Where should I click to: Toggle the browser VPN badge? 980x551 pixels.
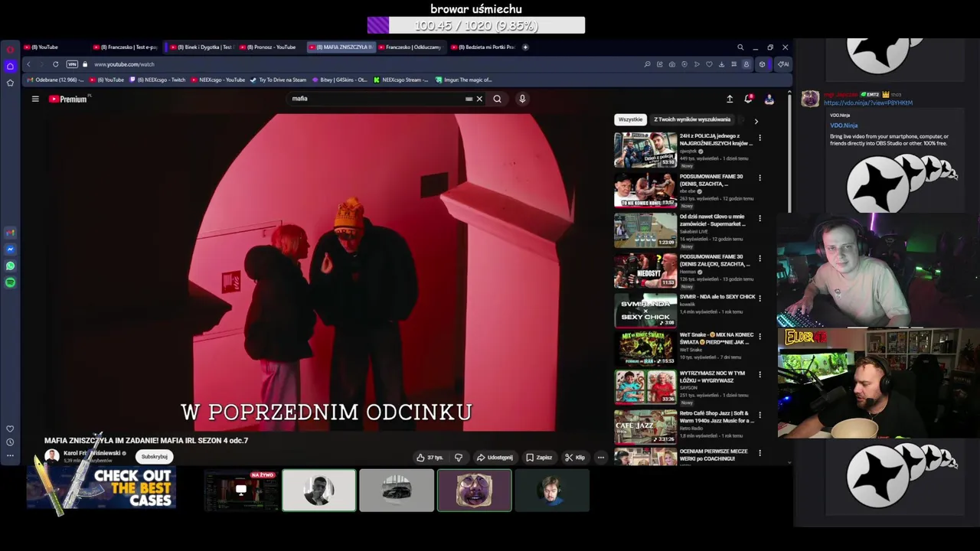point(72,64)
